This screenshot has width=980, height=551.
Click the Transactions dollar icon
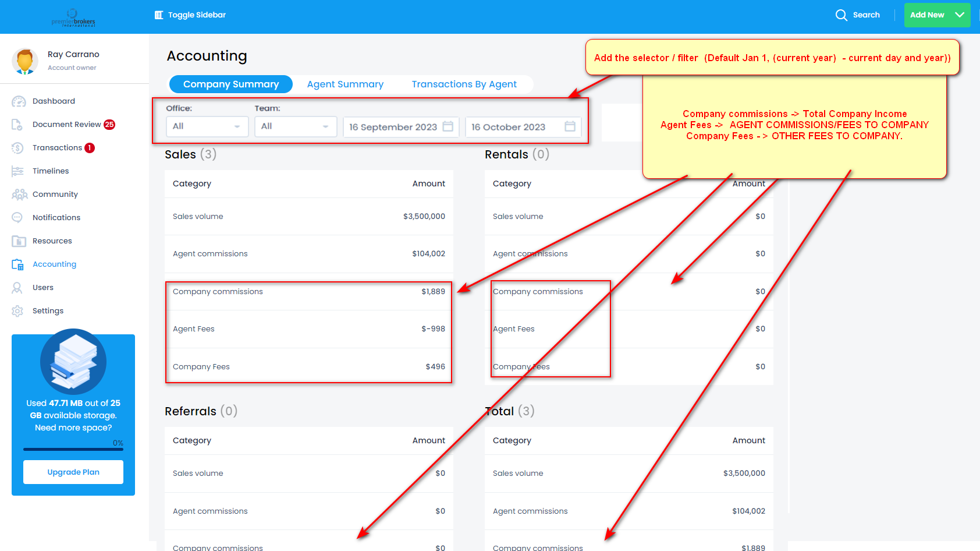pos(17,148)
